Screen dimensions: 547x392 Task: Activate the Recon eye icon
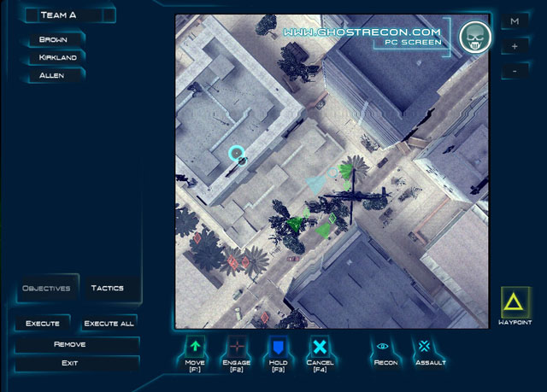[382, 347]
